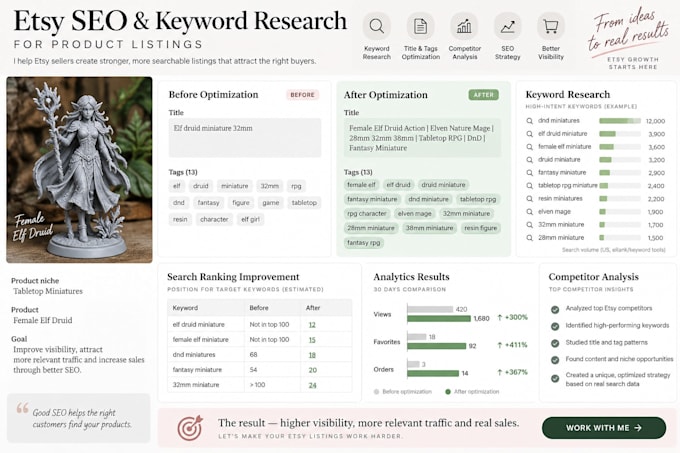The width and height of the screenshot is (680, 453).
Task: Click the After rank 18 for dnd miniatures
Action: (312, 355)
